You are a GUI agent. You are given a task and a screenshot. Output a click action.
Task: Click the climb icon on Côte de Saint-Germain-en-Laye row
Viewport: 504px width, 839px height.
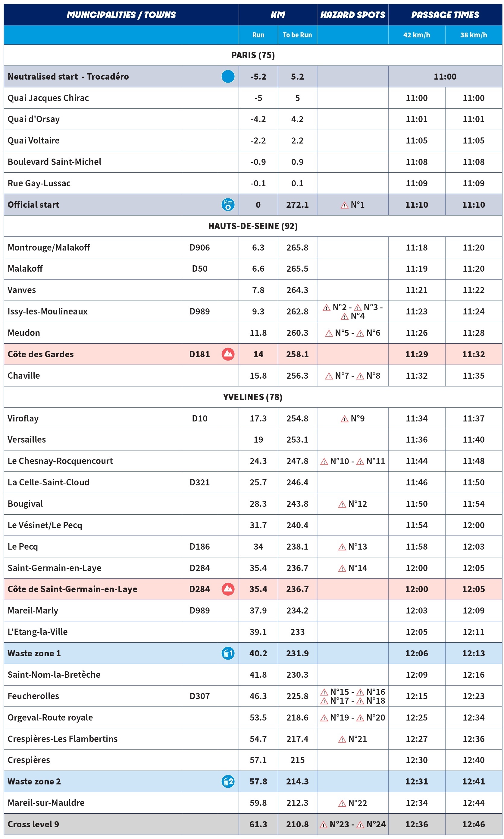(228, 589)
